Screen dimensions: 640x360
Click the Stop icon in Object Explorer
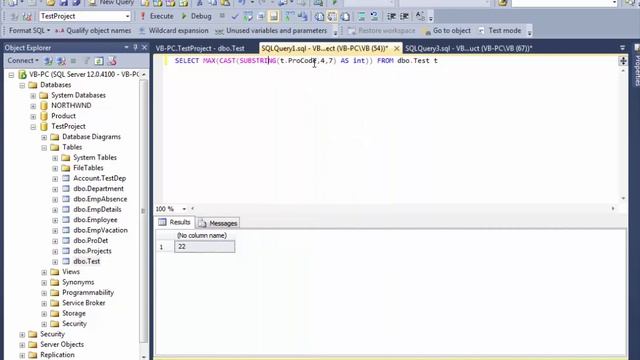pyautogui.click(x=73, y=61)
